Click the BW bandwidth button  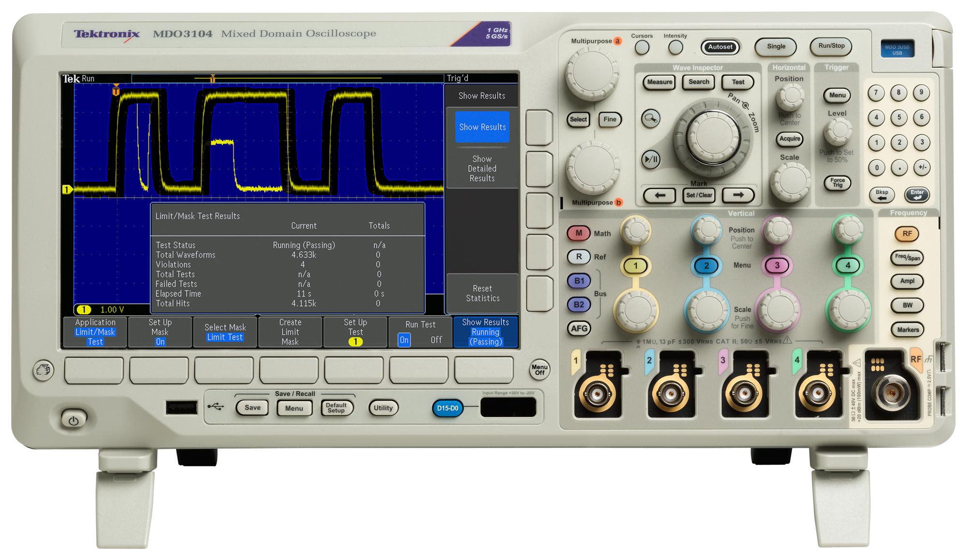(x=907, y=305)
